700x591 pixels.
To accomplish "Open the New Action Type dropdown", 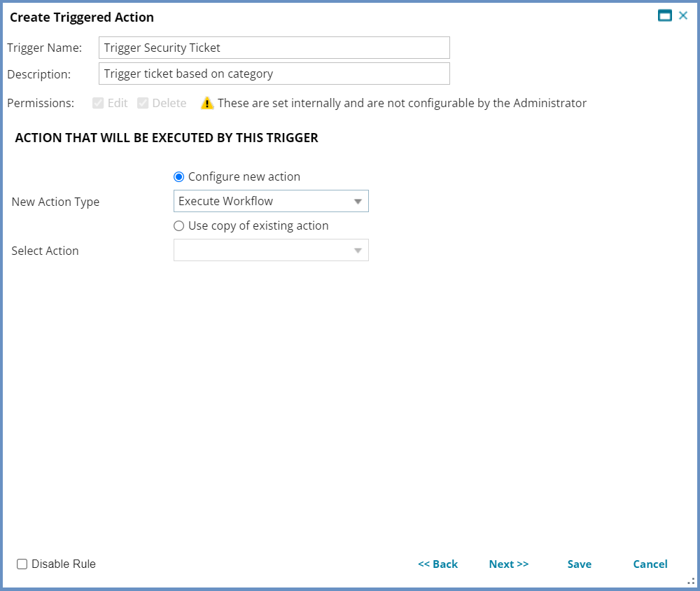I will [x=271, y=201].
